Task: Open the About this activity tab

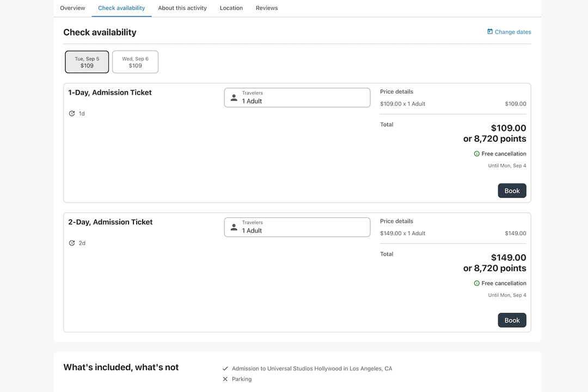Action: tap(182, 8)
